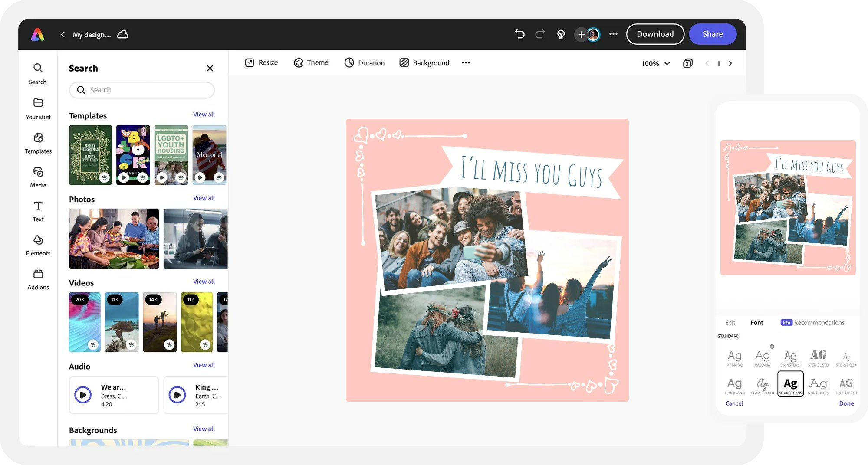
Task: Click the Resize toolbar option
Action: pyautogui.click(x=261, y=62)
